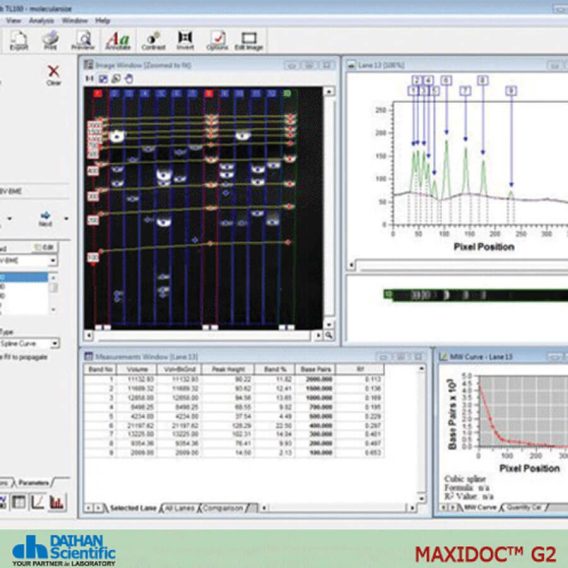The image size is (568, 568).
Task: Expand the Spline Curve type dropdown
Action: [55, 343]
